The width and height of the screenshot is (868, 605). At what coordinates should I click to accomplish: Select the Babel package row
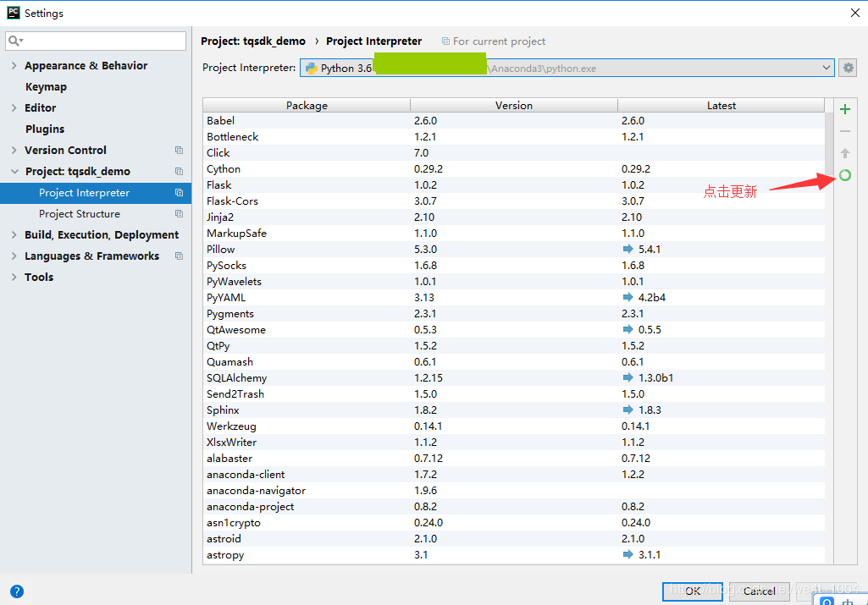pos(514,120)
